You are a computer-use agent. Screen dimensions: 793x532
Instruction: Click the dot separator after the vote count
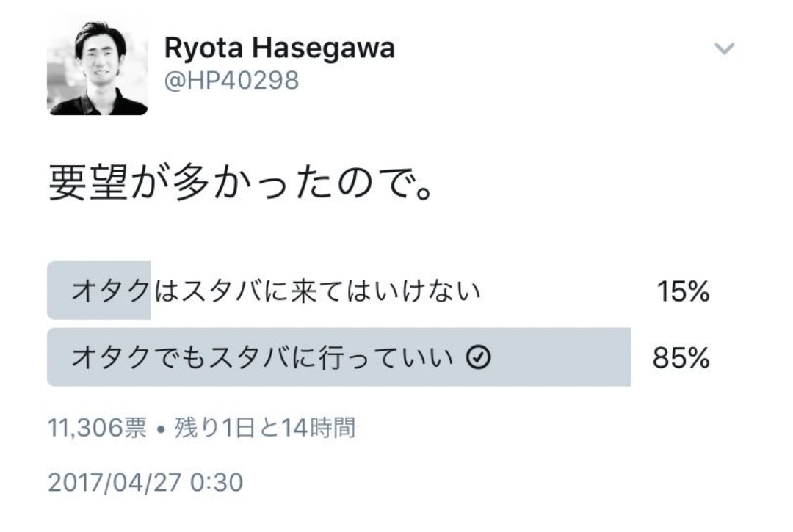pos(160,429)
